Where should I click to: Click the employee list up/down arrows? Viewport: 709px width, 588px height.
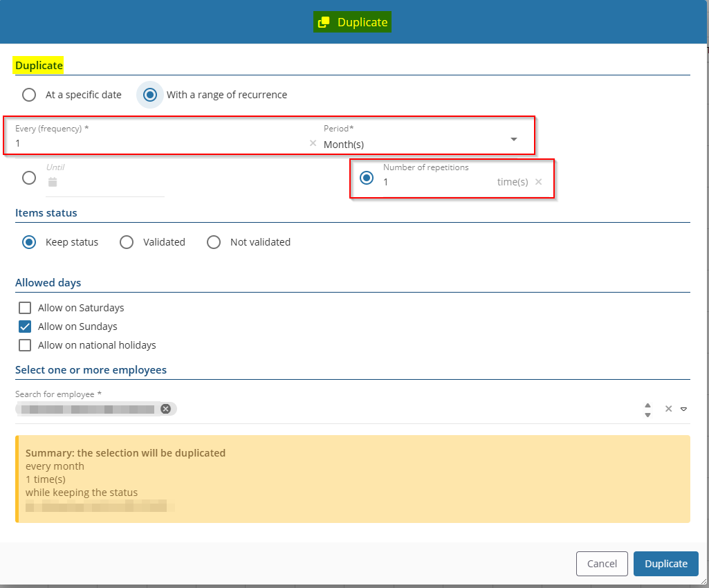[647, 410]
